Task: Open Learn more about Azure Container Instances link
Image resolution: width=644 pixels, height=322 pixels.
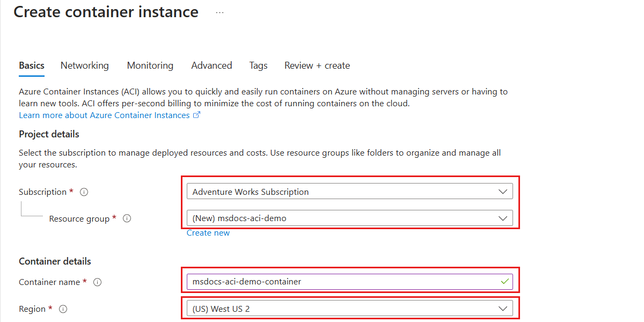Action: tap(104, 115)
